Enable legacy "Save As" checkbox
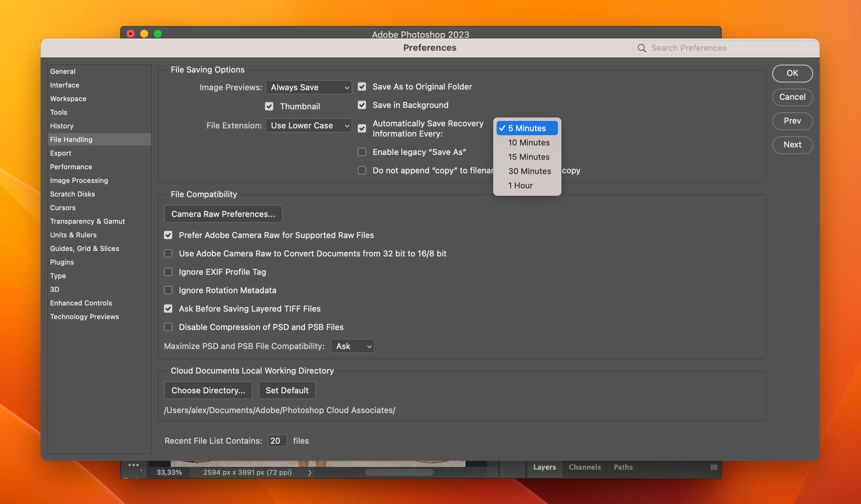 362,152
